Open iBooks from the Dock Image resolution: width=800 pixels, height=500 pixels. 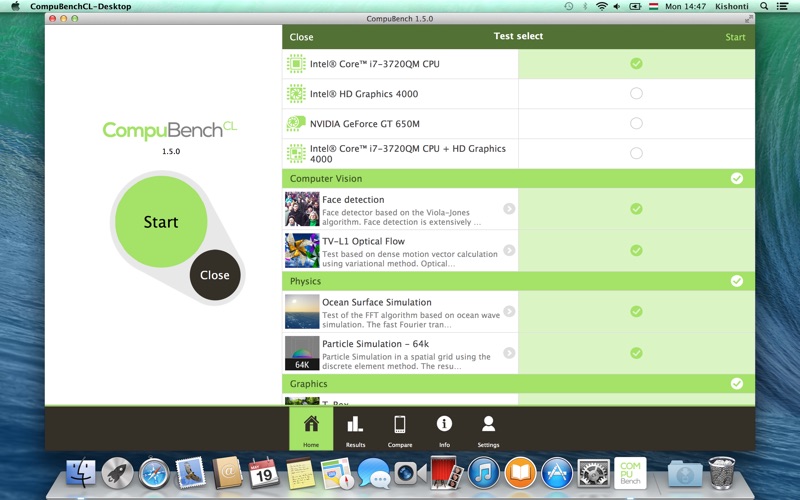520,472
